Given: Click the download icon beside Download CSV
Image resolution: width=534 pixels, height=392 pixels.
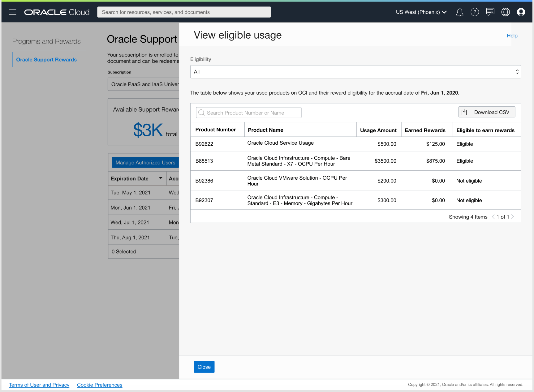Looking at the screenshot, I should (x=464, y=112).
